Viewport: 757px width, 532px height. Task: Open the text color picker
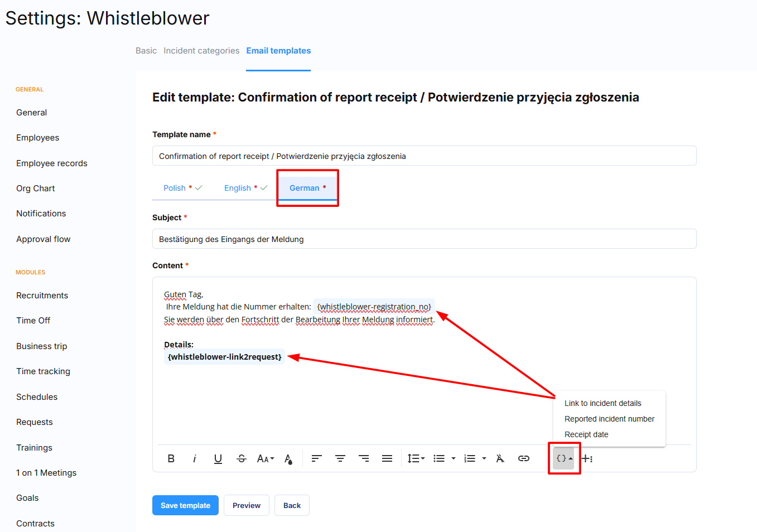[x=288, y=458]
